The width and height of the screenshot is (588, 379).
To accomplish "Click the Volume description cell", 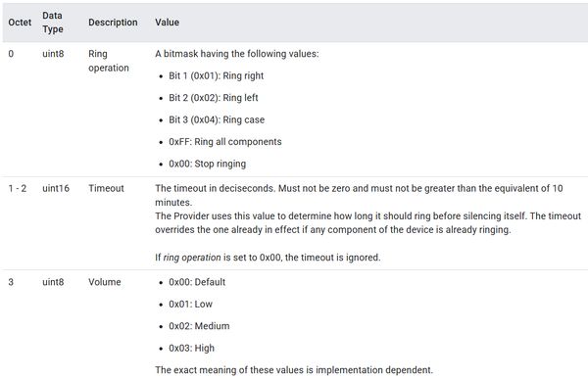I will [x=105, y=282].
